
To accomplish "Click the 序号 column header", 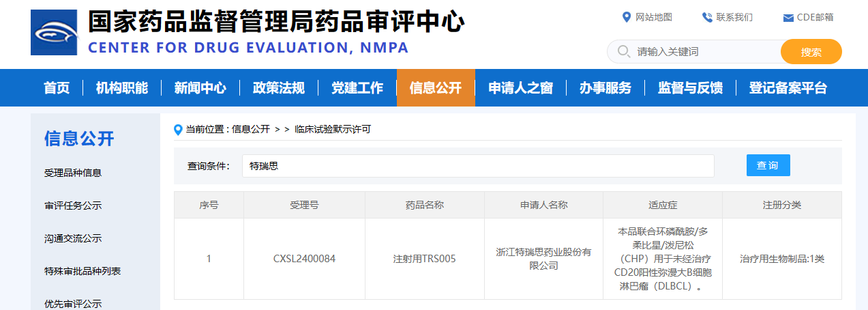I will [209, 205].
